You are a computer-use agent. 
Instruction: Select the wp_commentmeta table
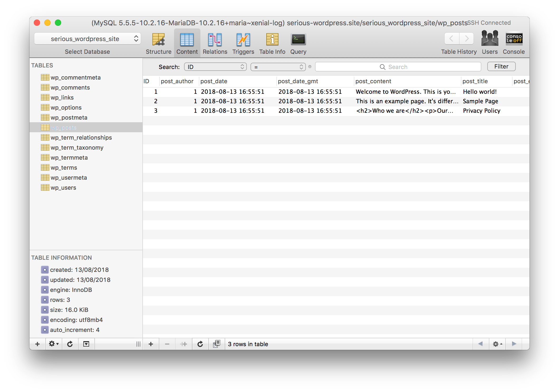(86, 77)
